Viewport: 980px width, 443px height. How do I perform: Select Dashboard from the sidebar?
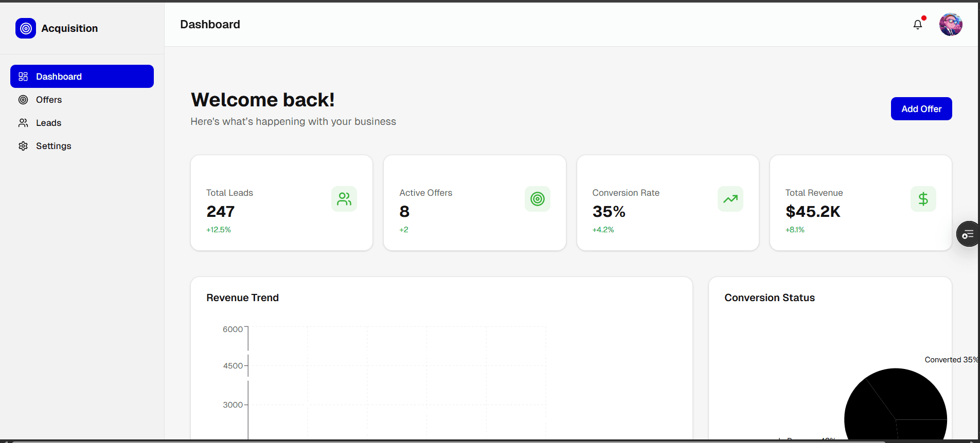[x=59, y=76]
